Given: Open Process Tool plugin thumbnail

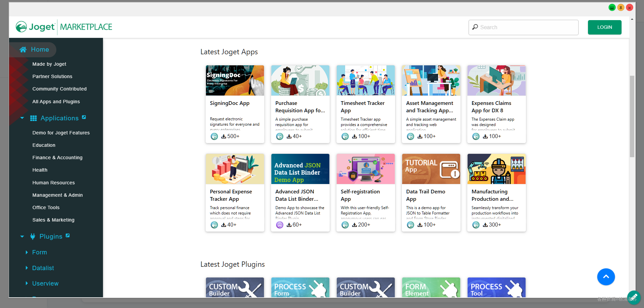Looking at the screenshot, I should click(496, 287).
